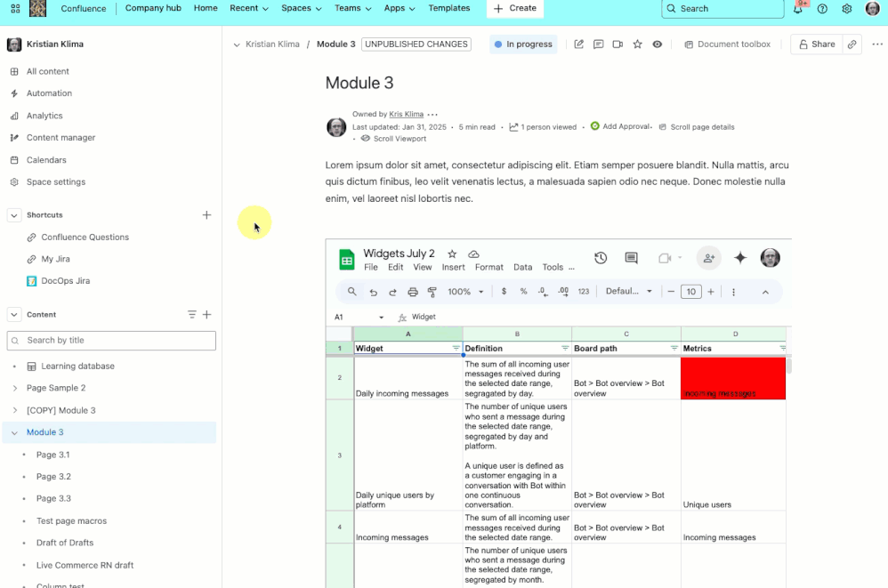This screenshot has width=888, height=588.
Task: Click the redo icon in sheet toolbar
Action: coord(392,292)
